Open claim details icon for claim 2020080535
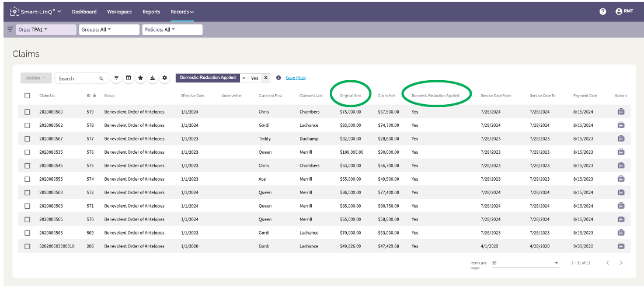This screenshot has width=644, height=286. tap(621, 152)
